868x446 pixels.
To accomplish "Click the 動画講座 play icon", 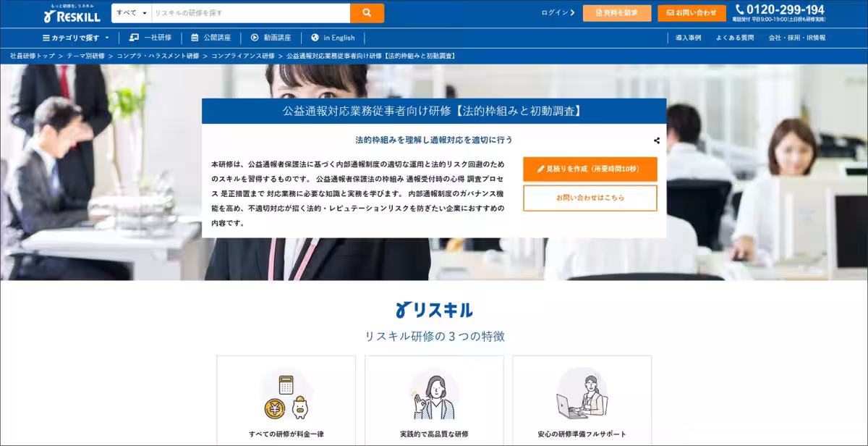I will click(x=255, y=37).
